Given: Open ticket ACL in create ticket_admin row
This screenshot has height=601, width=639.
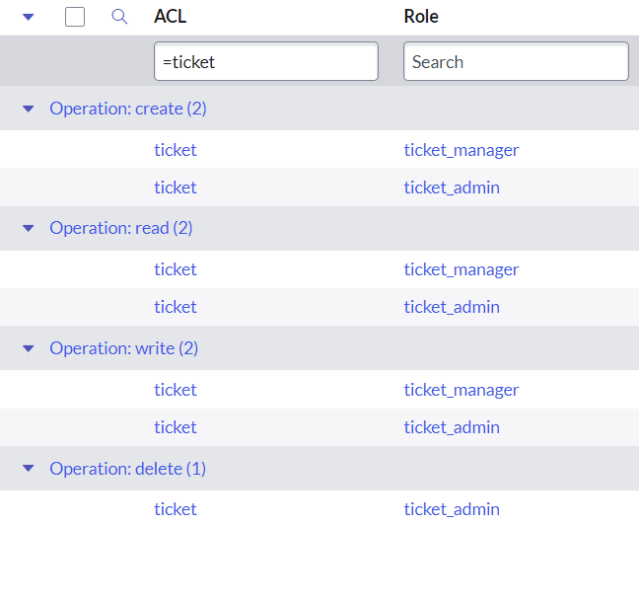Looking at the screenshot, I should click(x=175, y=188).
